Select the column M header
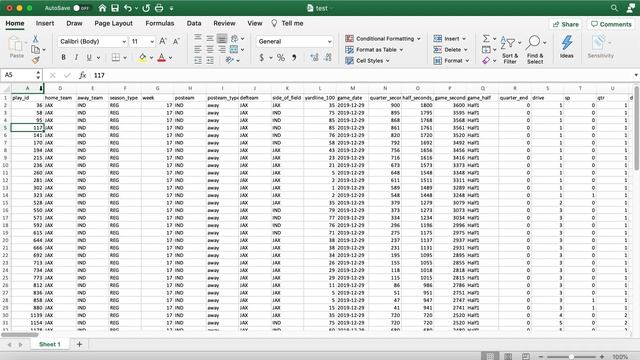This screenshot has width=640, height=360. (352, 88)
